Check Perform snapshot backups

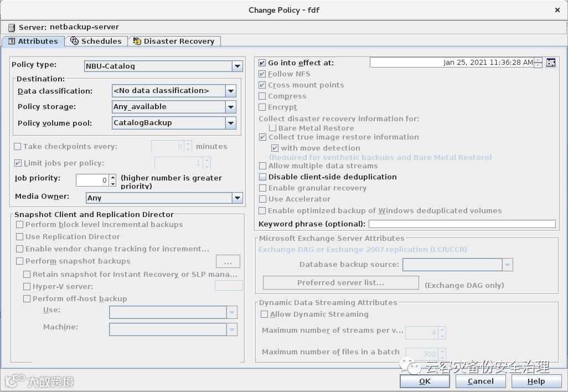pyautogui.click(x=19, y=261)
